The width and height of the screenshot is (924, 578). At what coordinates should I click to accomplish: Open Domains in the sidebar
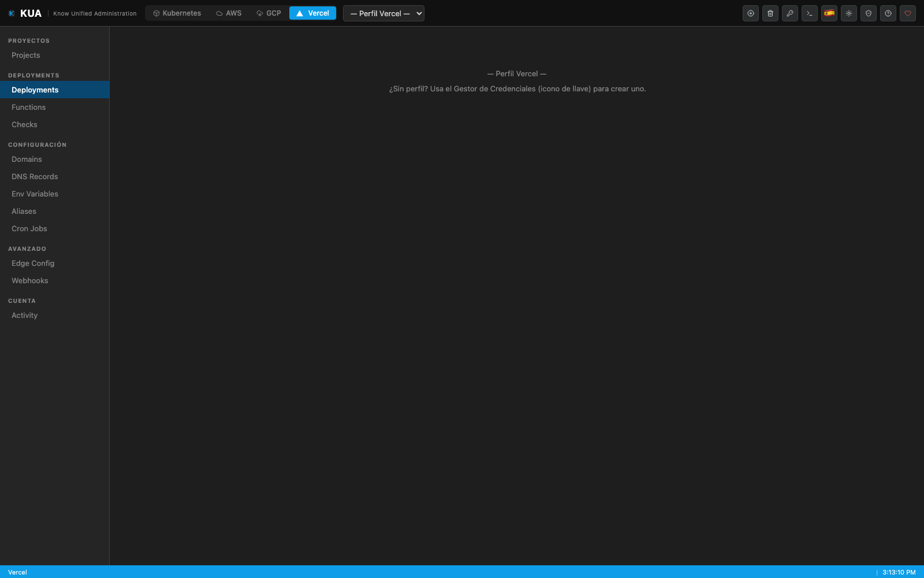54,160
